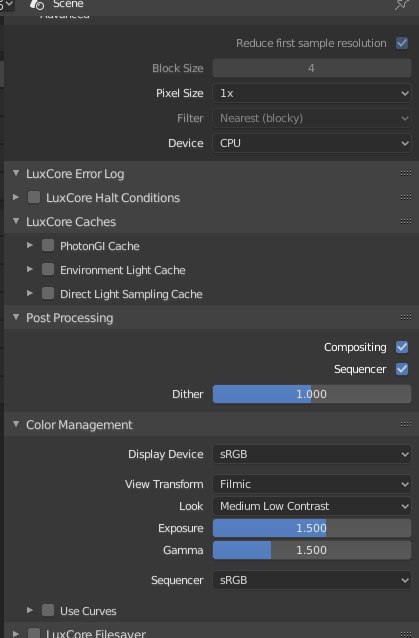Image resolution: width=419 pixels, height=638 pixels.
Task: Enable the PhotonGI Cache checkbox
Action: [48, 245]
